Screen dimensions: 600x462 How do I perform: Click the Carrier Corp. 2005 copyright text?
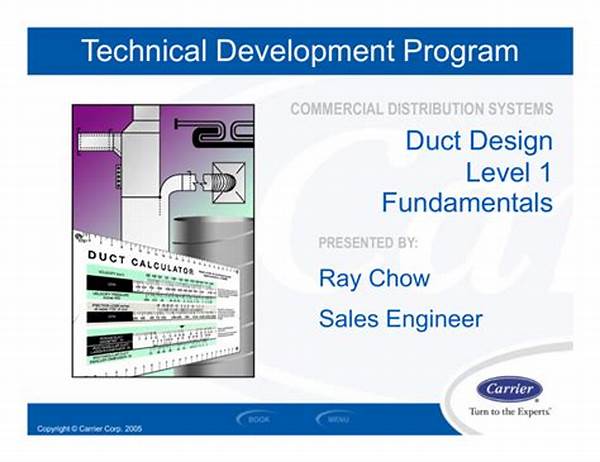90,428
